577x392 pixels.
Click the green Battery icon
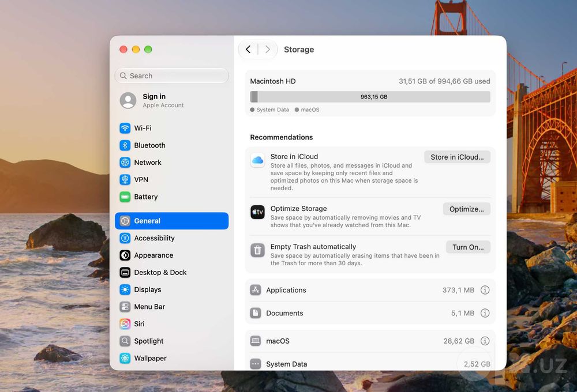click(125, 197)
